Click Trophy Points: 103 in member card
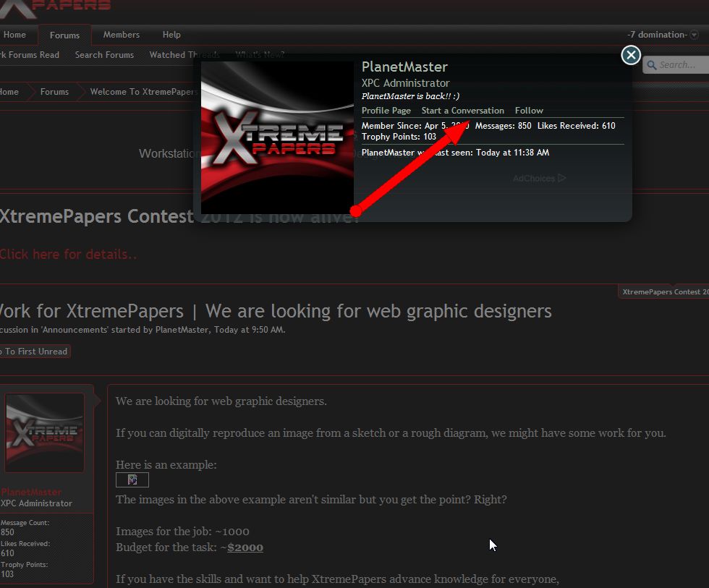This screenshot has height=588, width=709. point(399,137)
